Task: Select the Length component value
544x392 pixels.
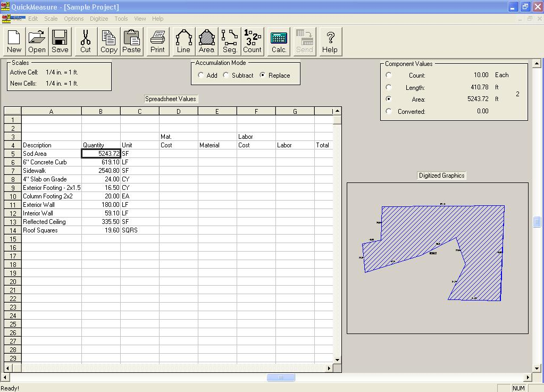Action: [x=388, y=87]
